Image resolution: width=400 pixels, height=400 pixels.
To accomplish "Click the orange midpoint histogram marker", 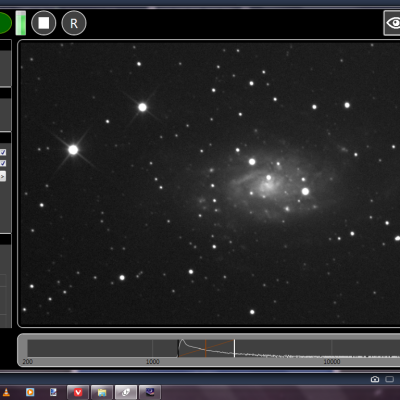I will (x=206, y=348).
